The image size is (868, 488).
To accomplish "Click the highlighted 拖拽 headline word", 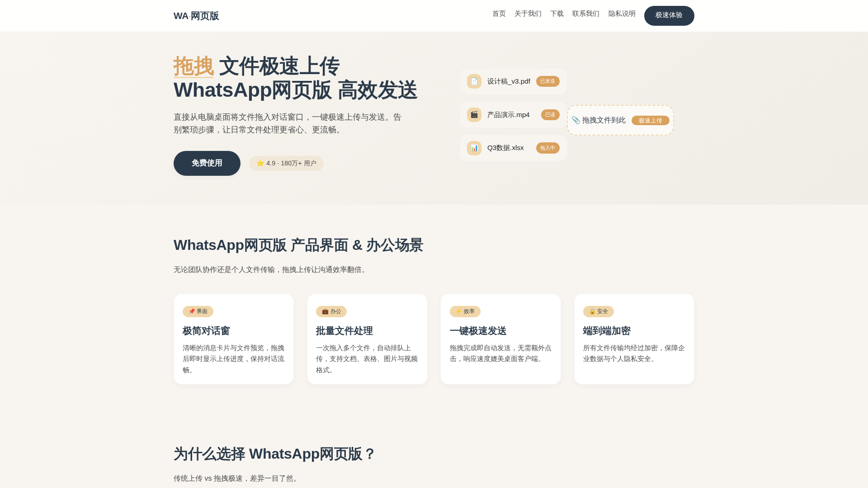I will pos(193,66).
